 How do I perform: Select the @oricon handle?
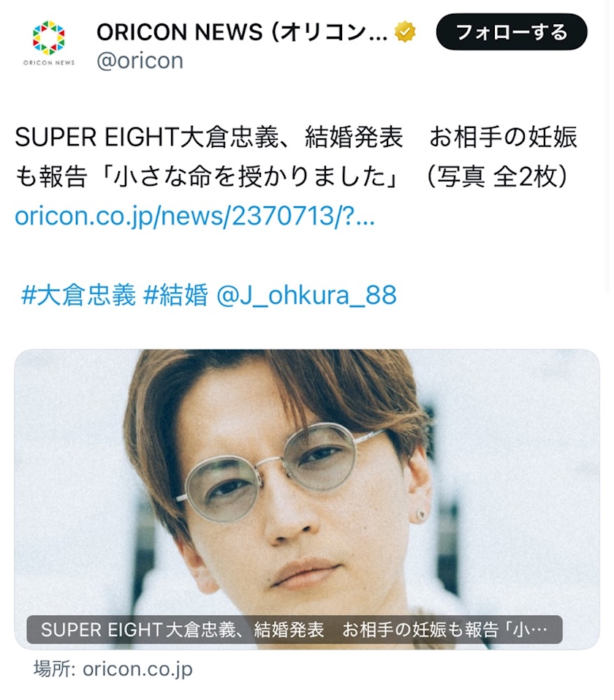pos(140,60)
